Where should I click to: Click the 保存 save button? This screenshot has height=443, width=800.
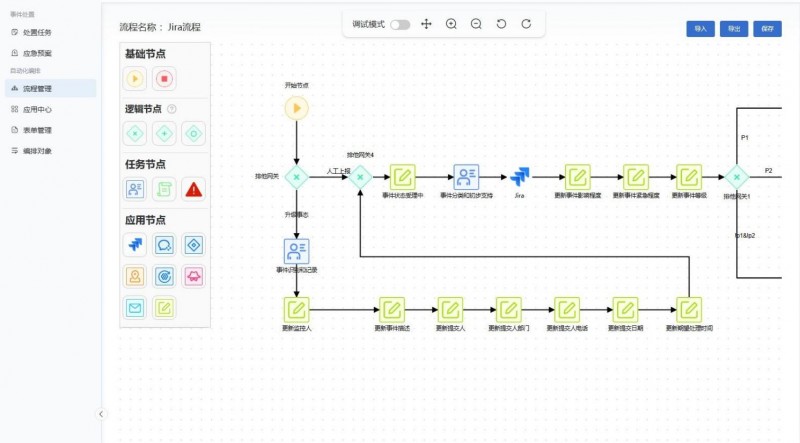pos(767,29)
